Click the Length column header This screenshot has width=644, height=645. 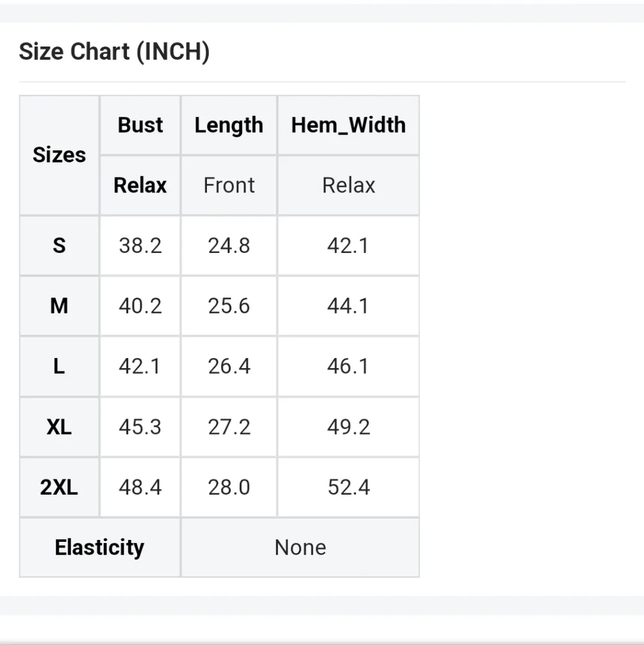click(229, 125)
